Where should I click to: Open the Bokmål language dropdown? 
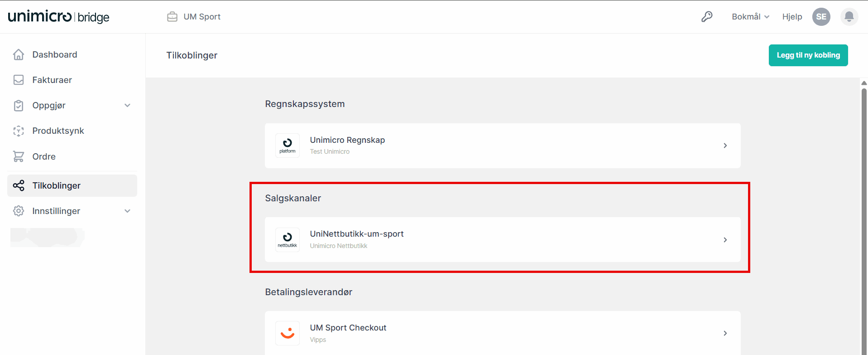click(x=750, y=16)
